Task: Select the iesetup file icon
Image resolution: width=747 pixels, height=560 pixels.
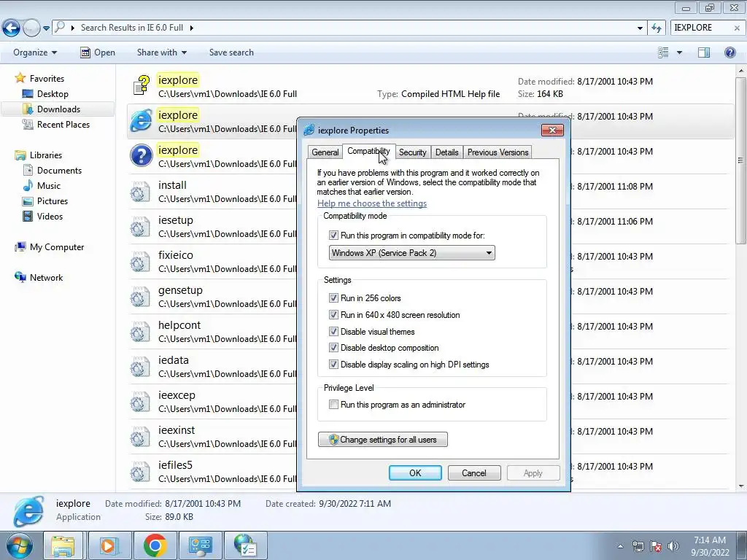Action: [x=140, y=227]
